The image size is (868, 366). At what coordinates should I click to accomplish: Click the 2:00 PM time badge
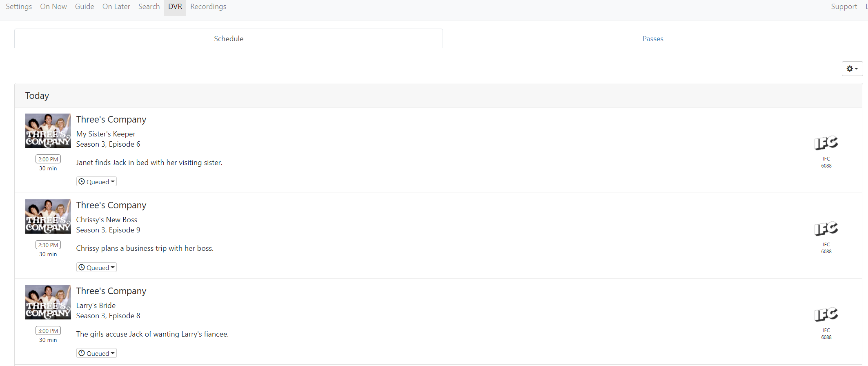48,159
